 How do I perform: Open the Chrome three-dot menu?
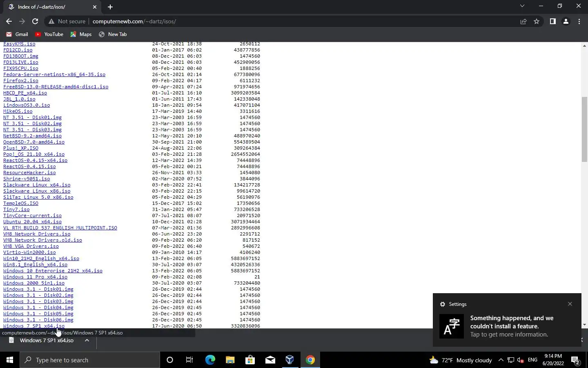tap(579, 21)
